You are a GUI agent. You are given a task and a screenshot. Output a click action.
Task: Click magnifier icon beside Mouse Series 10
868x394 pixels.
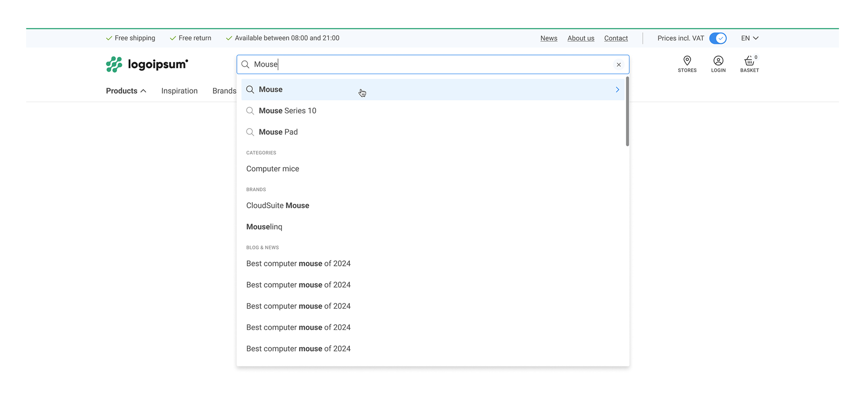(x=250, y=111)
